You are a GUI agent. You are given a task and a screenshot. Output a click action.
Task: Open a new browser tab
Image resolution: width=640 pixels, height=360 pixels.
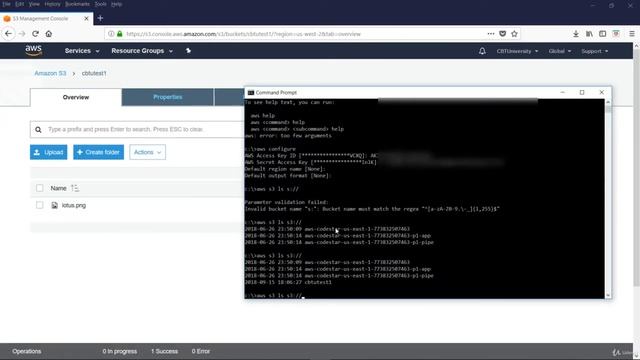pos(100,18)
